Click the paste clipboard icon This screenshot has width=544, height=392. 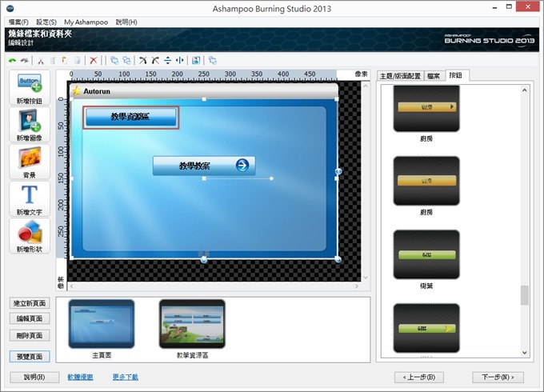[65, 60]
